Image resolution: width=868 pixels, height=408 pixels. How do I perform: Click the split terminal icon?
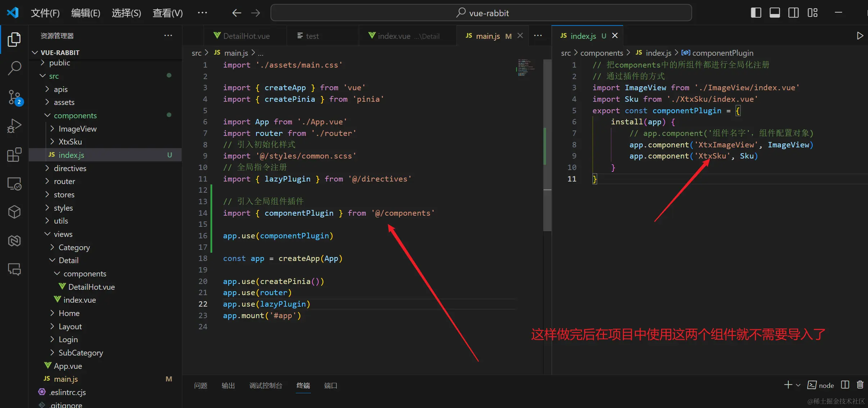845,385
